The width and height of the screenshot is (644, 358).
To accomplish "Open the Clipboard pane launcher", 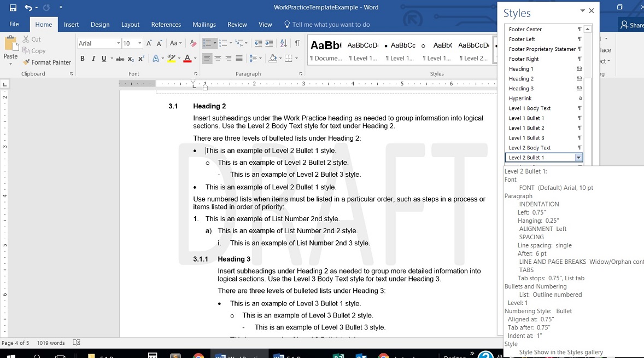I will (x=72, y=74).
